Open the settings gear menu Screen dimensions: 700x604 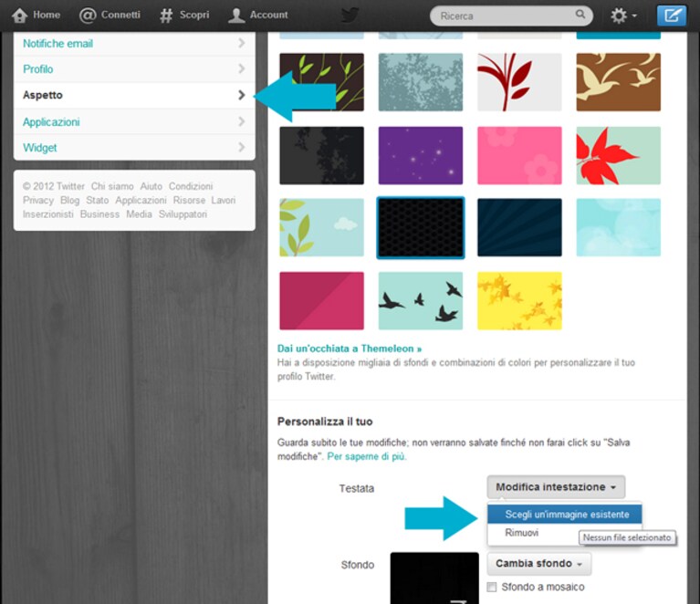pos(623,16)
